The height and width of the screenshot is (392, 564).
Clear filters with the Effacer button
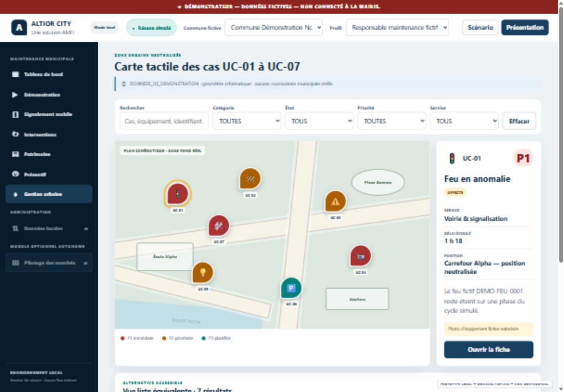(x=519, y=121)
